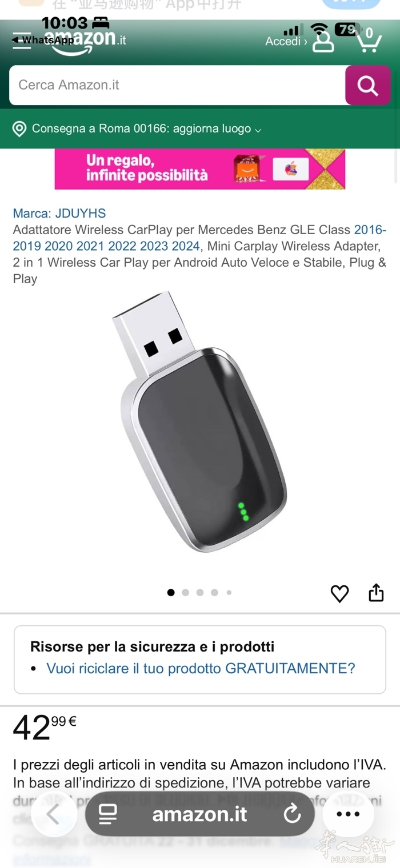Select the second image carousel dot

(x=185, y=592)
